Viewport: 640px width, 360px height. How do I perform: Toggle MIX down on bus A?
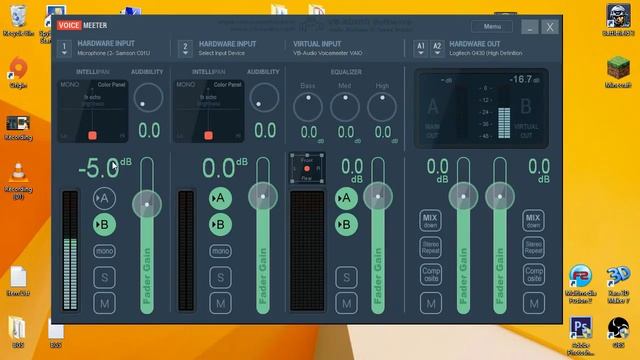430,220
